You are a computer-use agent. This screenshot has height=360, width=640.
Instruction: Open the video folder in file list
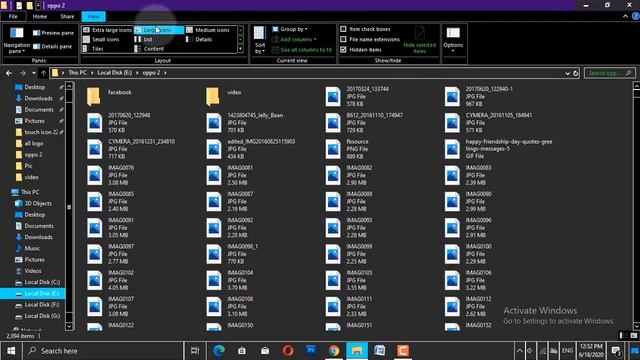coord(224,96)
